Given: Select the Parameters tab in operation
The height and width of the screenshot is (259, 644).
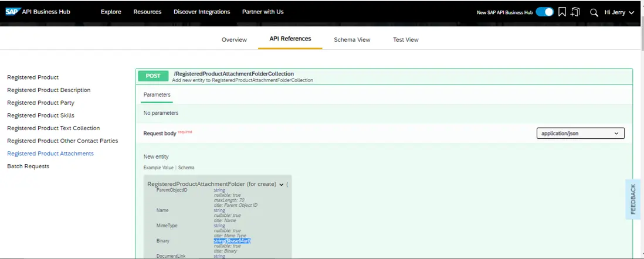Looking at the screenshot, I should point(157,94).
